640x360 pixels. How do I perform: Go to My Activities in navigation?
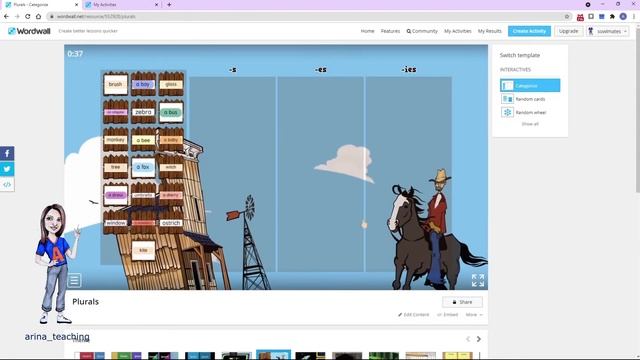point(458,31)
